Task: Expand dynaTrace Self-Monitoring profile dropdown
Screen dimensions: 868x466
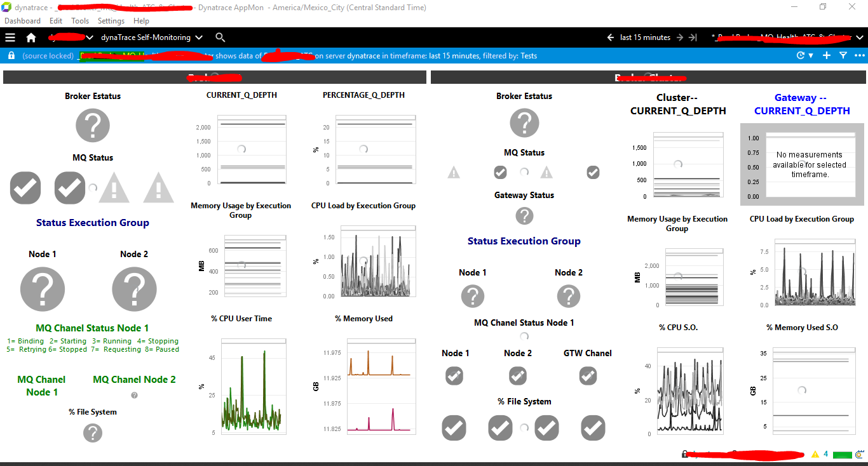Action: 199,37
